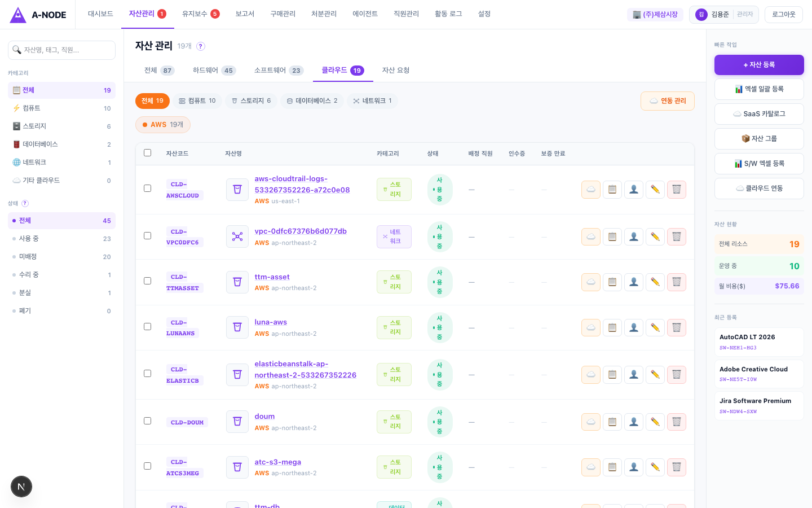This screenshot has height=508, width=812.
Task: Select the checkbox for elasticbeanstalk-ap-northeast-2 row
Action: point(148,374)
